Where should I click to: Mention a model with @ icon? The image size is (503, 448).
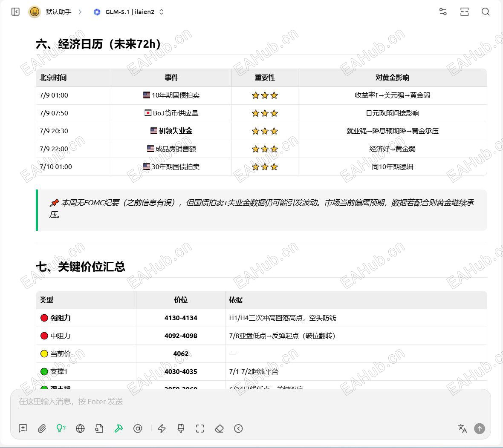pyautogui.click(x=138, y=428)
